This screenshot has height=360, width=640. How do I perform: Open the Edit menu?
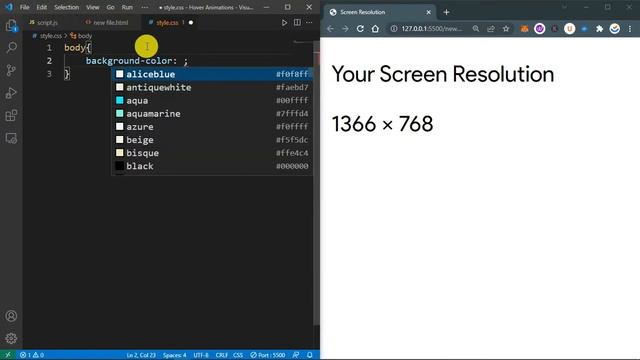pos(42,7)
